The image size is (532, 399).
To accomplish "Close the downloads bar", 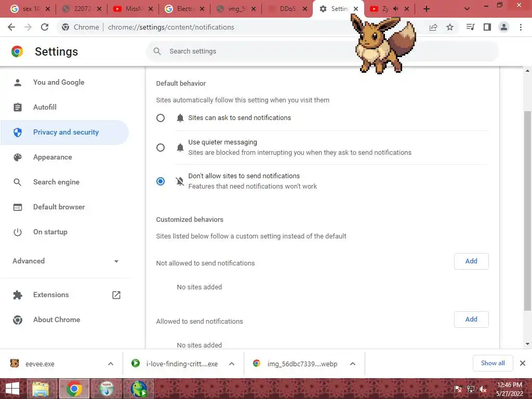I will point(523,363).
